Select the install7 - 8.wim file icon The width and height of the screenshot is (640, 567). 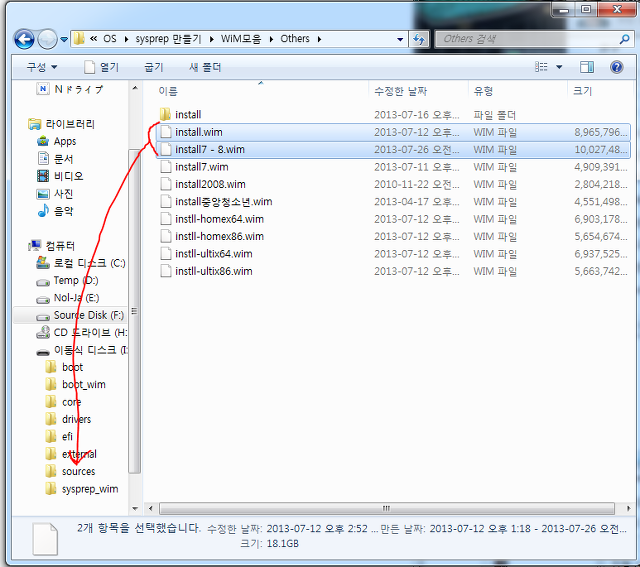pyautogui.click(x=166, y=149)
